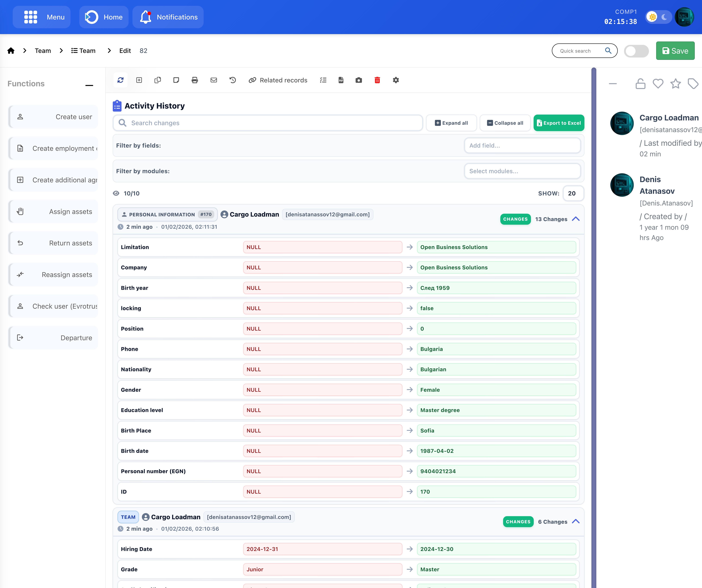702x588 pixels.
Task: Collapse the Personal Information 13 Changes section
Action: [x=576, y=219]
